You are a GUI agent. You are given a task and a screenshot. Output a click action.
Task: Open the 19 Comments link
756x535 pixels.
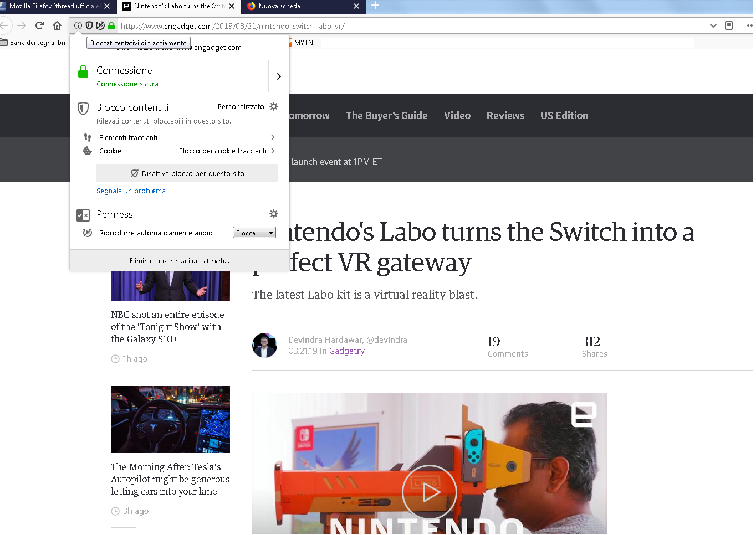coord(508,347)
